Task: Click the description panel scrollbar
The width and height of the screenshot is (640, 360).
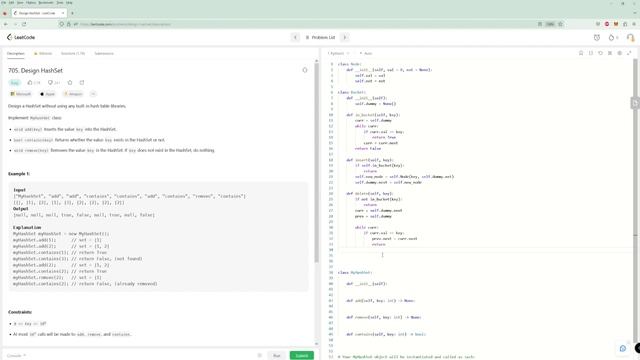Action: coord(316,162)
